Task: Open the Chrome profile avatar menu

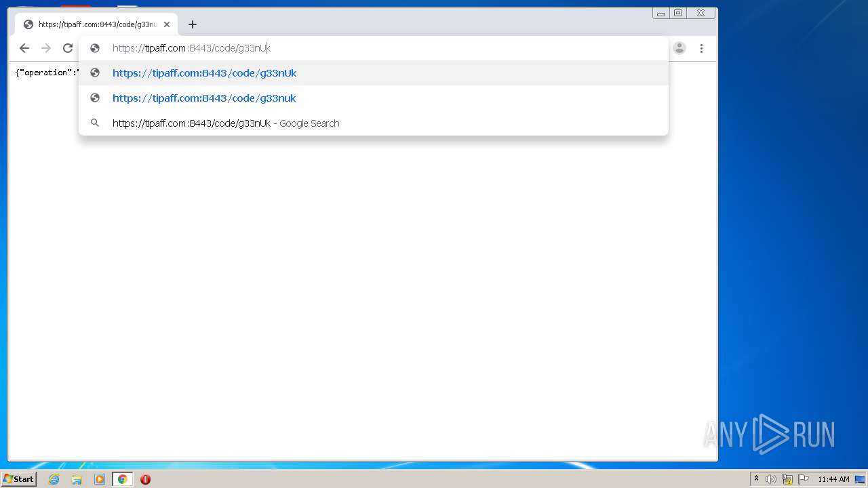Action: [679, 48]
